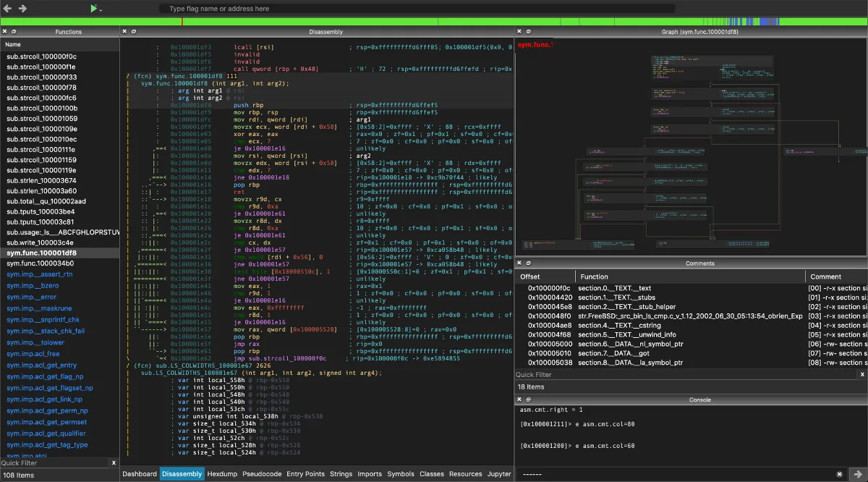The height and width of the screenshot is (482, 868).
Task: Undock the Disassembly panel via its float icon
Action: (x=132, y=31)
